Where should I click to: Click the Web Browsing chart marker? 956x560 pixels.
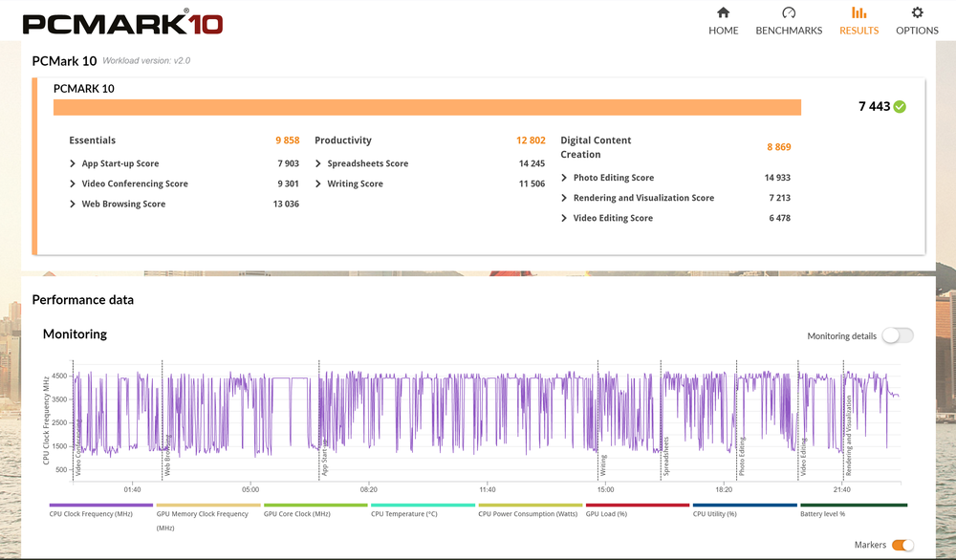click(167, 455)
